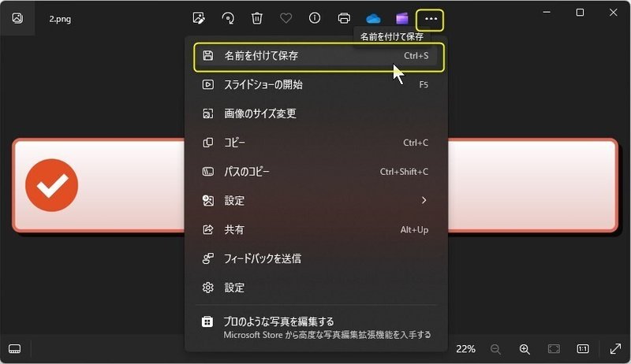Open the Clipchamp video editor icon

[402, 18]
